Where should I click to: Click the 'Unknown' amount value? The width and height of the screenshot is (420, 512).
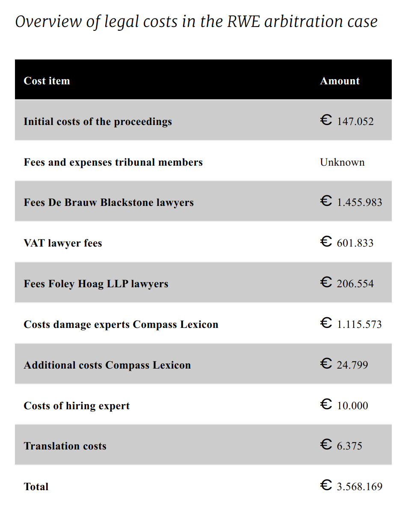tap(342, 162)
